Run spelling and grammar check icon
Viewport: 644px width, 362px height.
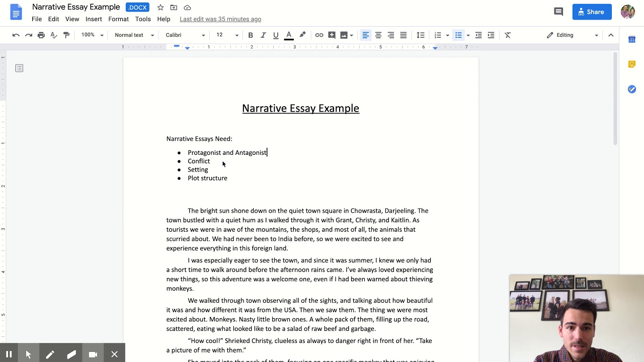54,35
